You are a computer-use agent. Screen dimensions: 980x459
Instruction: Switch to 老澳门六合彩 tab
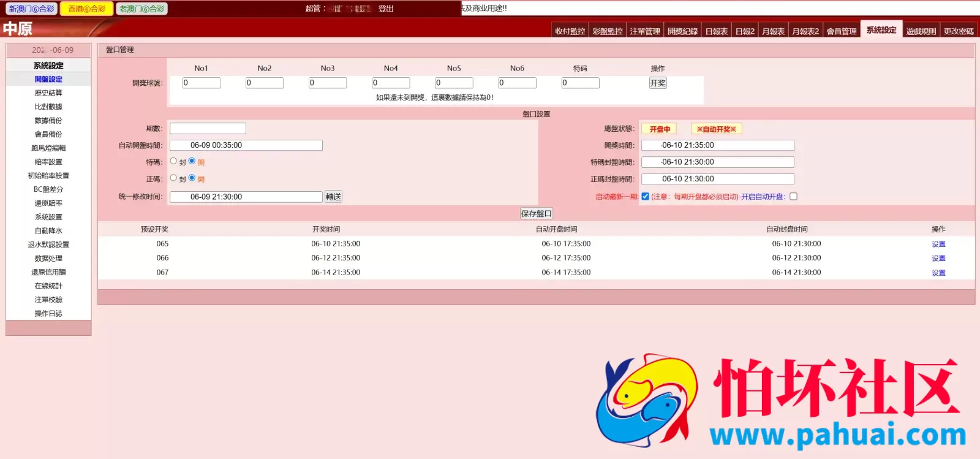(141, 9)
